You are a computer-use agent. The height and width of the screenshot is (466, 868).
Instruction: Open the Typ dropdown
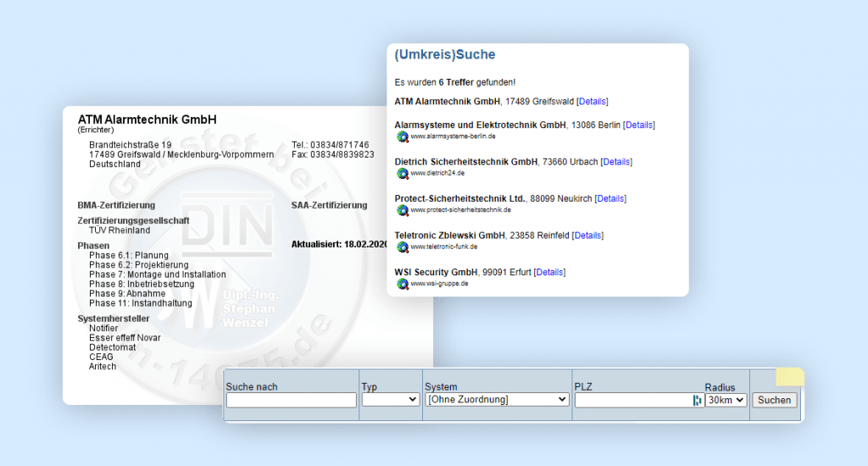[x=390, y=400]
